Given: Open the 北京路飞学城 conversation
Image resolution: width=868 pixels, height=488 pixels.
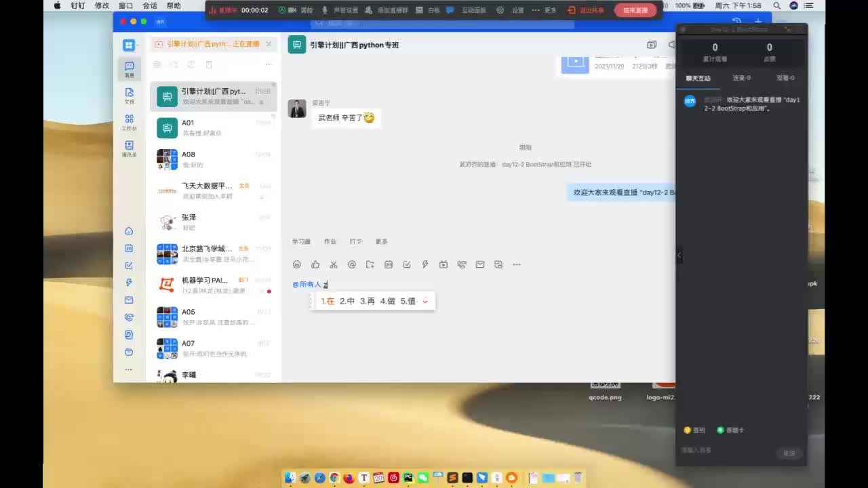Looking at the screenshot, I should 213,253.
